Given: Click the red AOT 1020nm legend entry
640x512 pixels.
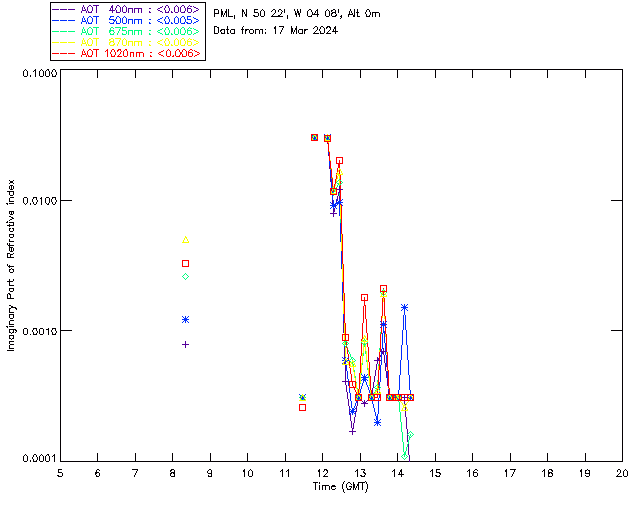Looking at the screenshot, I should [126, 53].
